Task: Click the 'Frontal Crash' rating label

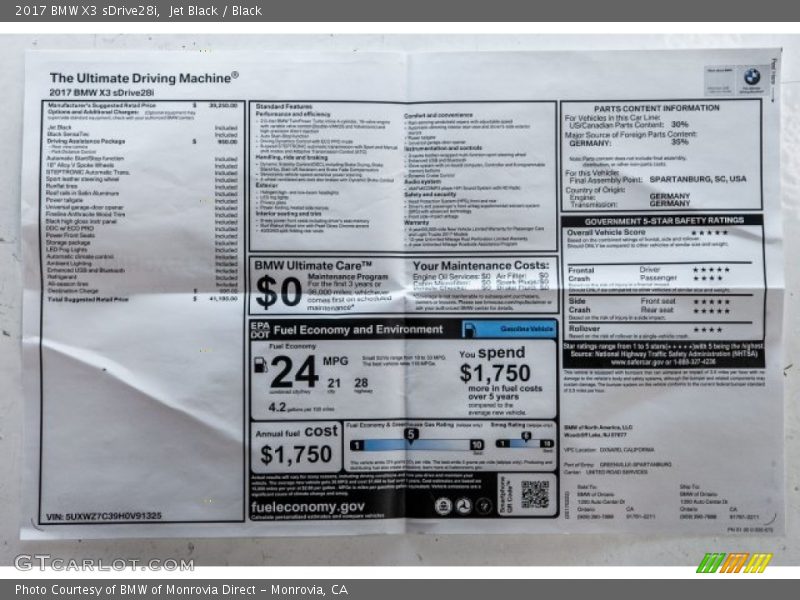Action: (x=581, y=274)
